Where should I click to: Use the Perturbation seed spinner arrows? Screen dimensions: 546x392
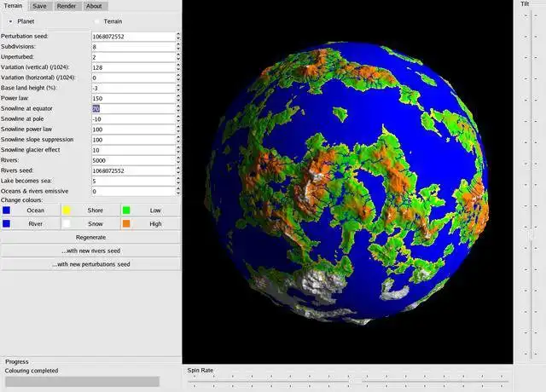pyautogui.click(x=178, y=37)
